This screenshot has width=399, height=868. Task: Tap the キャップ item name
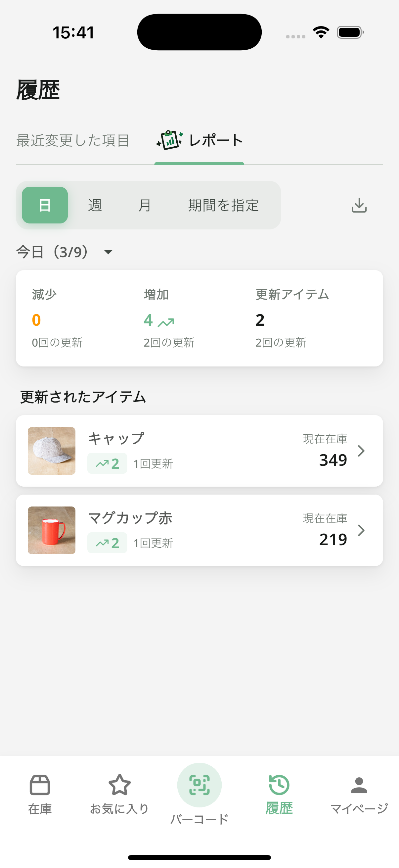click(116, 438)
